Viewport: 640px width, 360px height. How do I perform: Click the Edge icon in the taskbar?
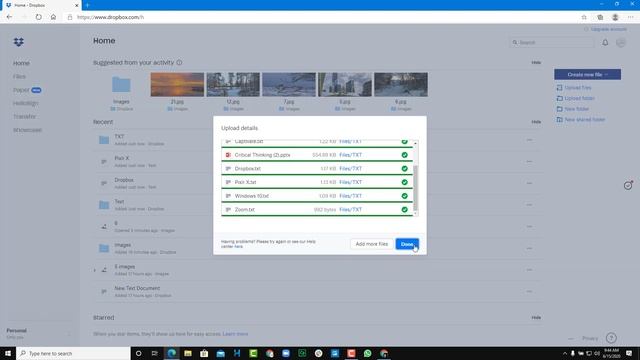pos(171,353)
